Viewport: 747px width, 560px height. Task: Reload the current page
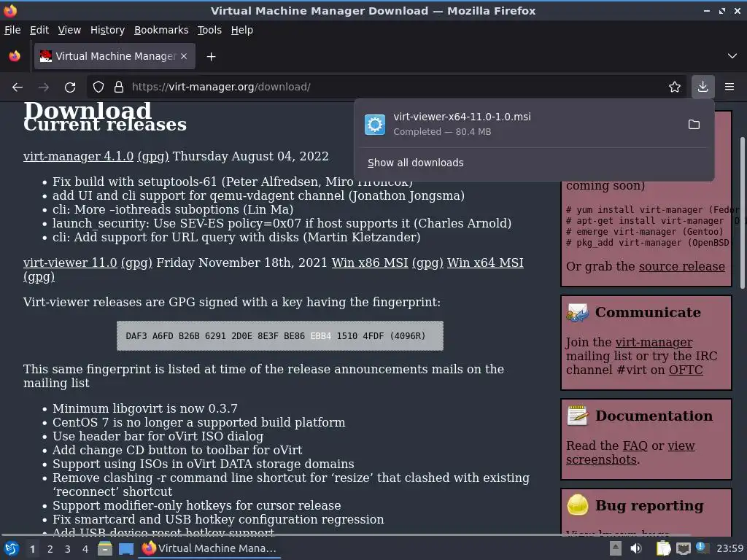pos(70,87)
